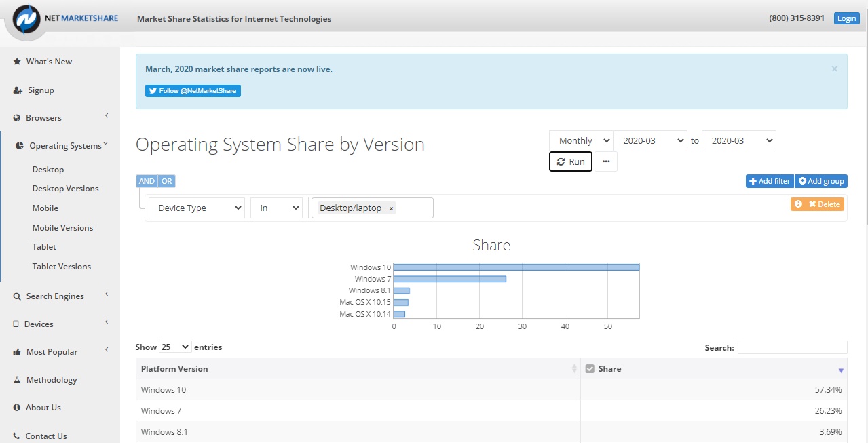Remove the Desktop/laptop tag with its x

(392, 208)
